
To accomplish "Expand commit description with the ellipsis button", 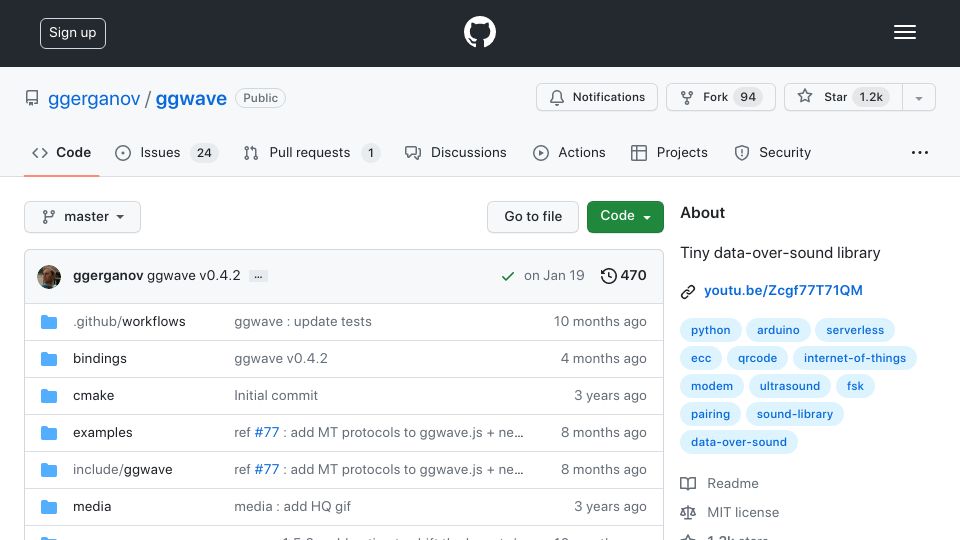I will pos(258,277).
